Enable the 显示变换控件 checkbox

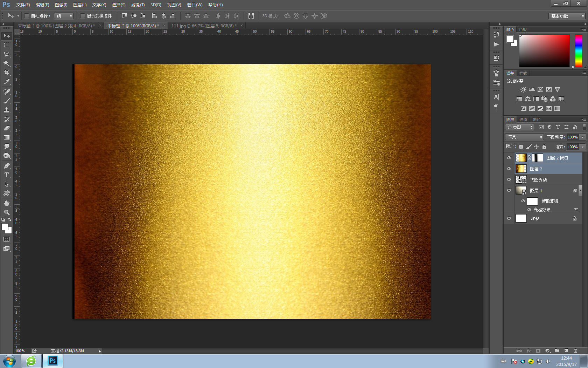[x=83, y=16]
